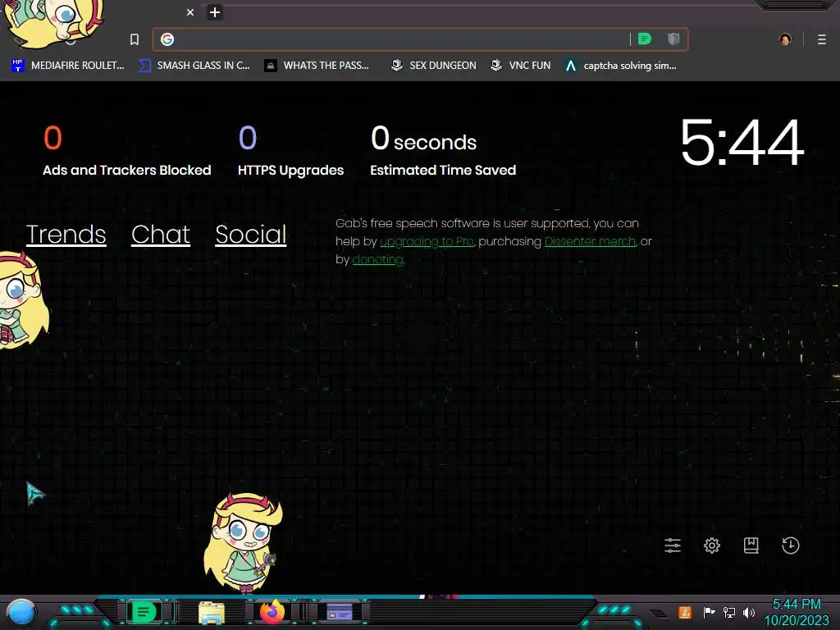This screenshot has height=630, width=840.
Task: Open SMASH GLASS IN C... bookmark
Action: [194, 66]
